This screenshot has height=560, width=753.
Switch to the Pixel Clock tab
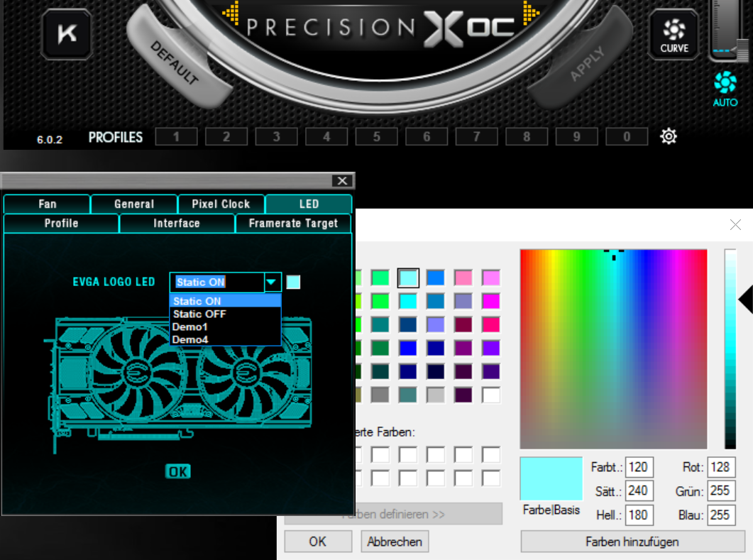click(221, 204)
